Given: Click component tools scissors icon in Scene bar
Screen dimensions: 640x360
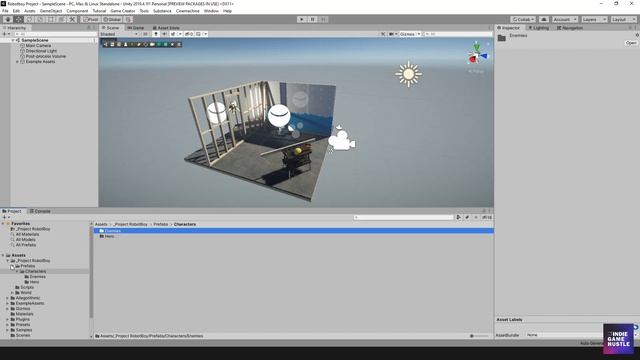Looking at the screenshot, I should (383, 34).
